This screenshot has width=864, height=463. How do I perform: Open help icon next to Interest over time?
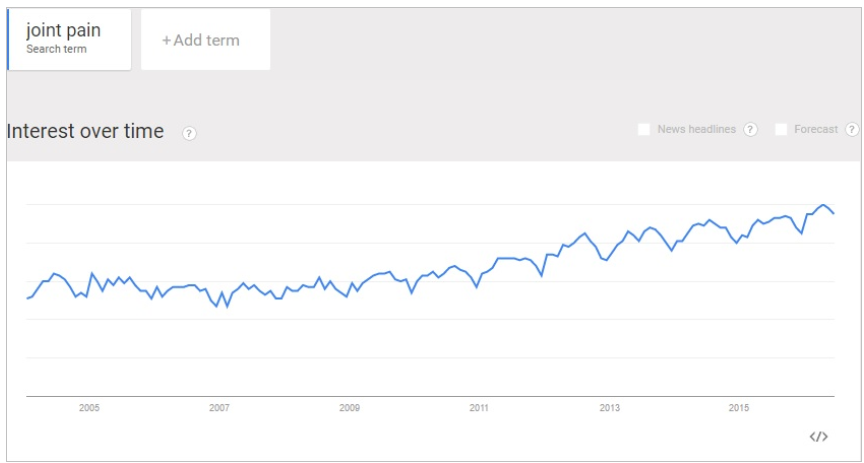[190, 133]
